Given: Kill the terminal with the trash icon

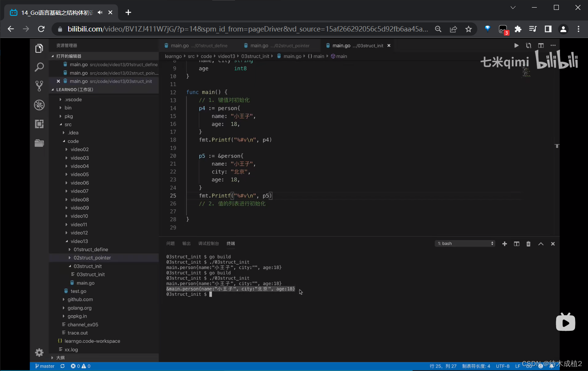Looking at the screenshot, I should (x=528, y=244).
